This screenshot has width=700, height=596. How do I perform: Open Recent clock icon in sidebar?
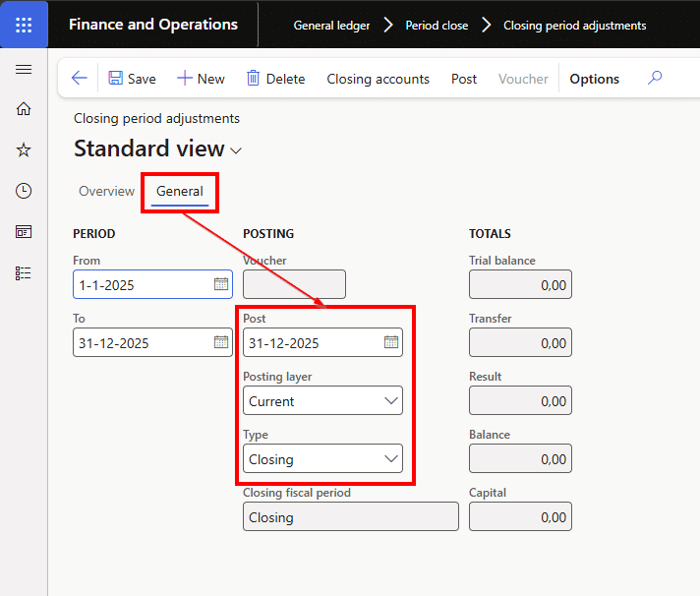pos(24,191)
